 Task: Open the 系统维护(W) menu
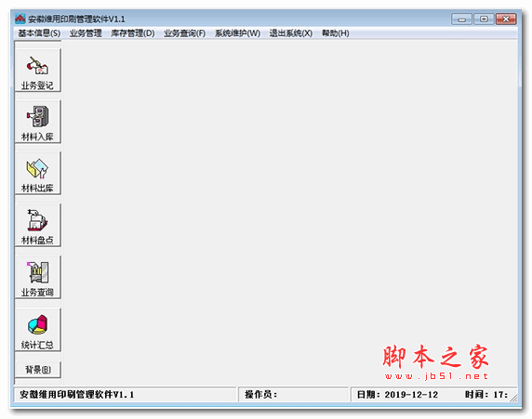pos(237,33)
